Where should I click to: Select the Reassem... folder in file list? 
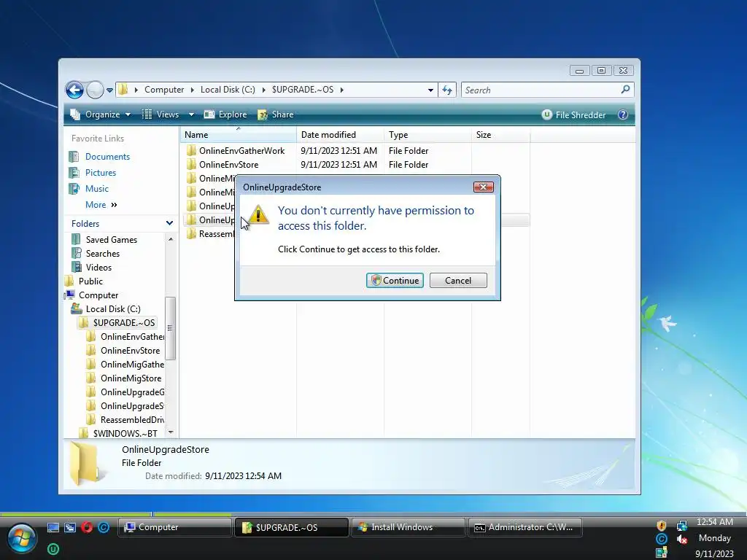210,234
